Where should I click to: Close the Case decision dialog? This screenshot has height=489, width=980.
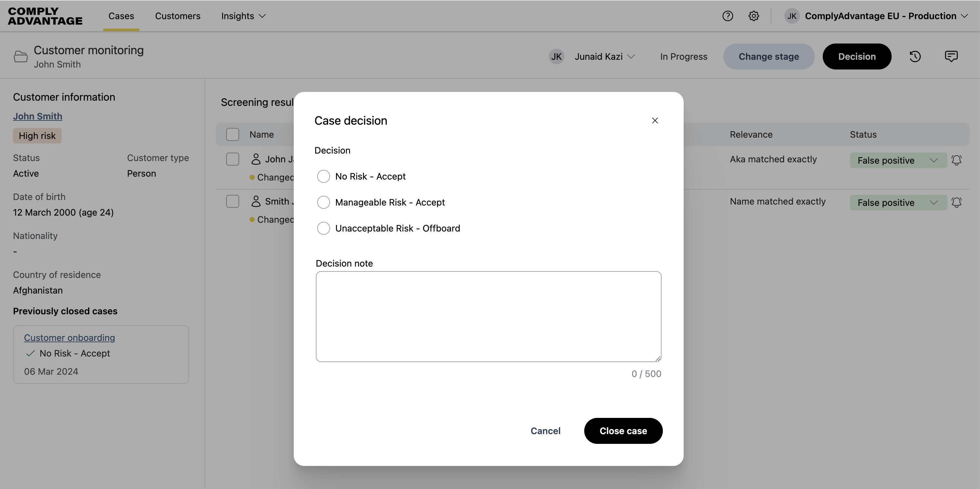click(655, 120)
